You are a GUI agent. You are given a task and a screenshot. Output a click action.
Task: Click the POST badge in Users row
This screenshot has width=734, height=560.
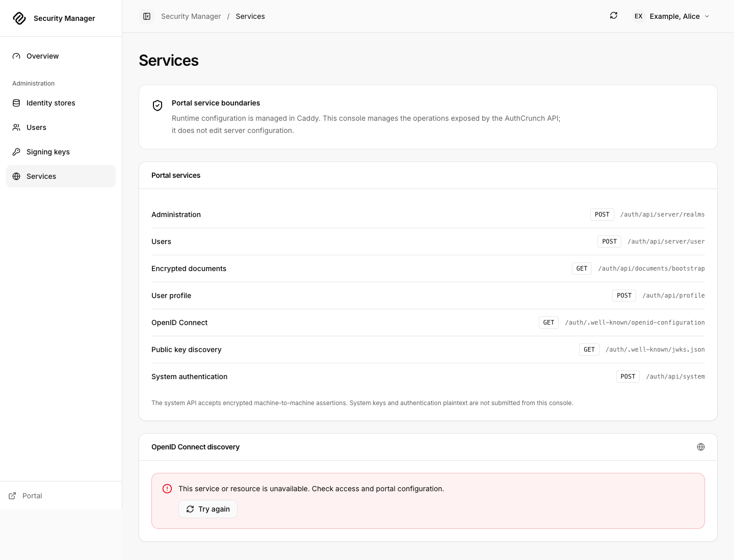(609, 242)
